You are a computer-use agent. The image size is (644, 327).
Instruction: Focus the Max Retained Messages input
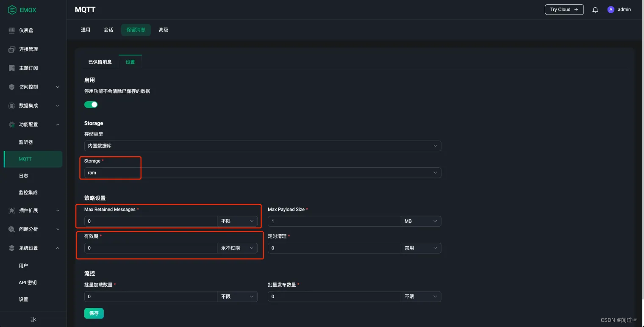(x=151, y=221)
